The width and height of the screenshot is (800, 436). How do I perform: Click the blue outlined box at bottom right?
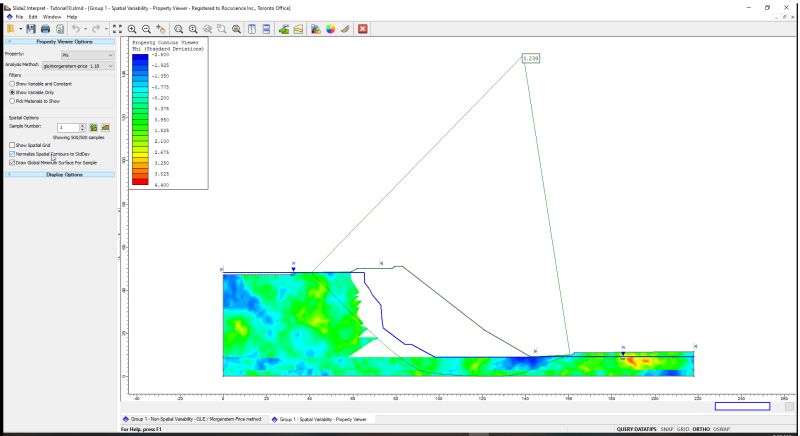pyautogui.click(x=742, y=406)
